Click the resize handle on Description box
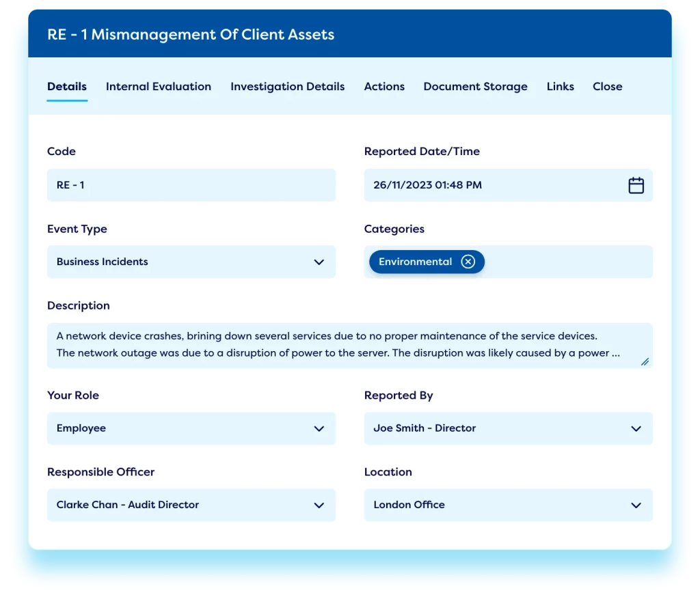 [643, 363]
